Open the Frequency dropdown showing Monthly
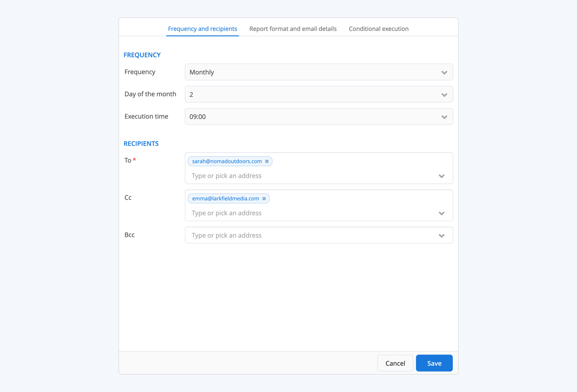Viewport: 577px width, 392px height. (x=319, y=72)
